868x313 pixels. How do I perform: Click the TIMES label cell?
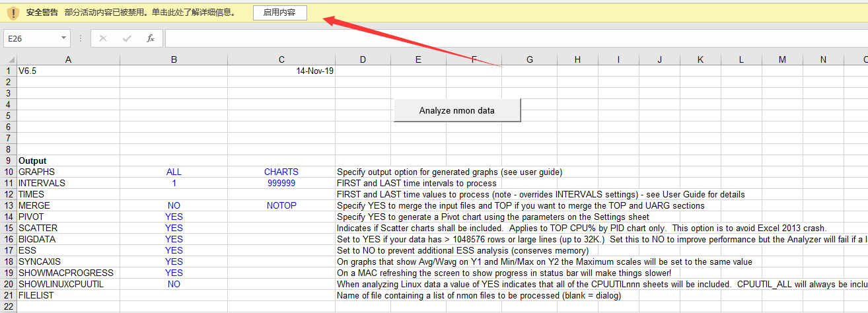click(x=68, y=194)
